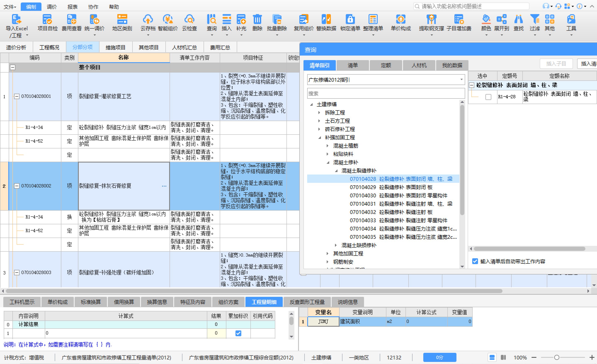Open the 颜色 color fill tool
597x364 pixels.
click(x=486, y=19)
